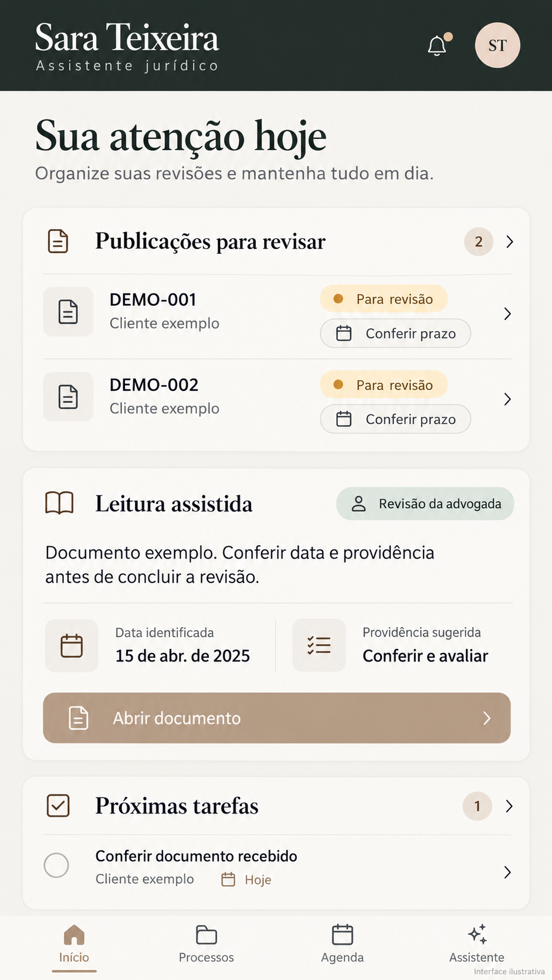The height and width of the screenshot is (980, 552).
Task: Click the Próximas tarefas checkbox icon
Action: tap(58, 806)
